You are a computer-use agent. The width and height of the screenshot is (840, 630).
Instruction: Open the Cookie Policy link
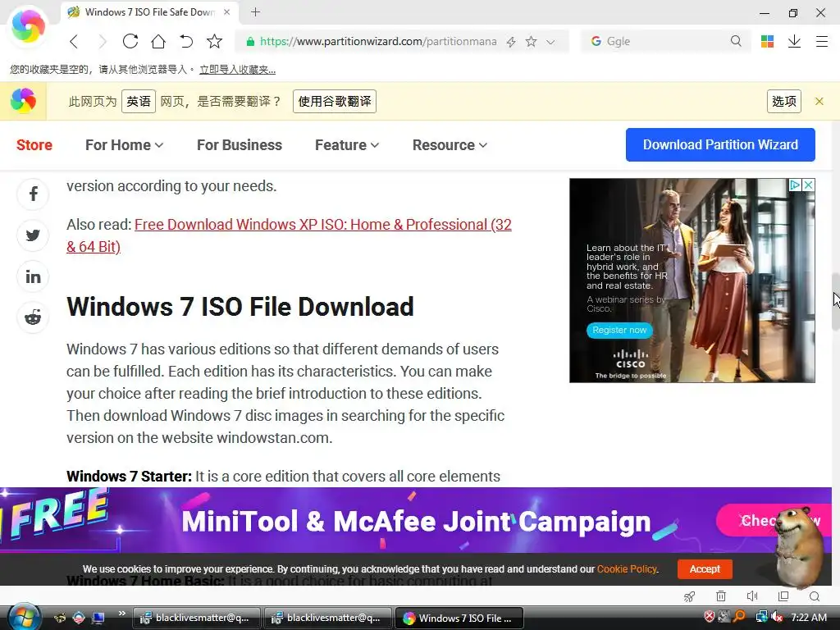pos(627,569)
